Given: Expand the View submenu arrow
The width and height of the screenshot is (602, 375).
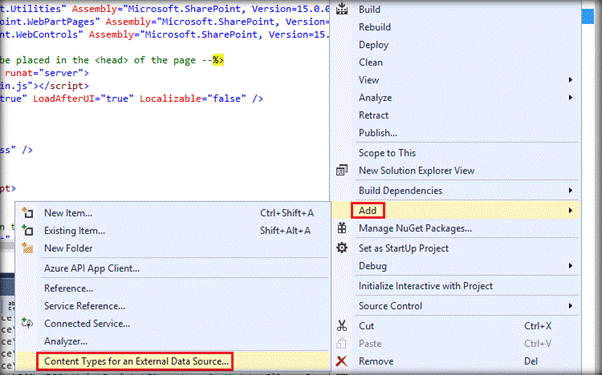Looking at the screenshot, I should coord(571,80).
